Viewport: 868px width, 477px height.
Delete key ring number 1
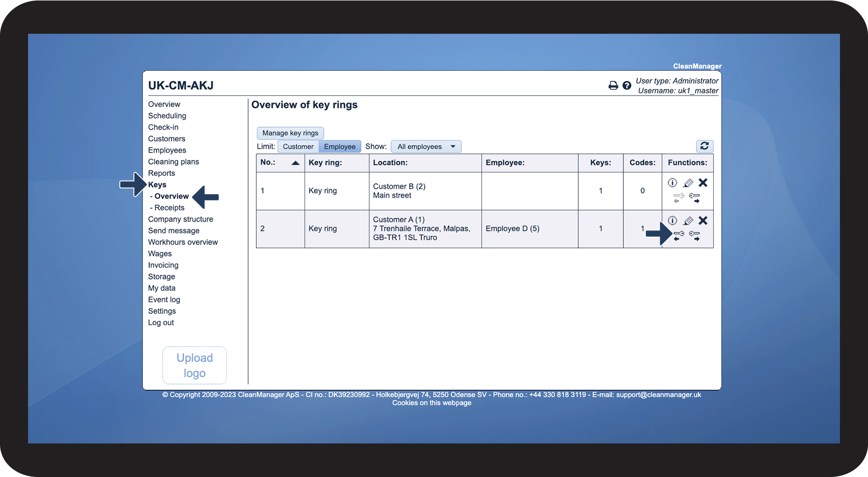coord(703,183)
